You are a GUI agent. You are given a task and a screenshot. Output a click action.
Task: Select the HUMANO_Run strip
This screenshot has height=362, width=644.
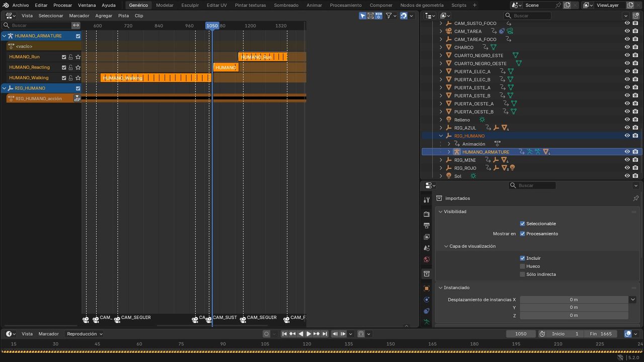pos(263,57)
